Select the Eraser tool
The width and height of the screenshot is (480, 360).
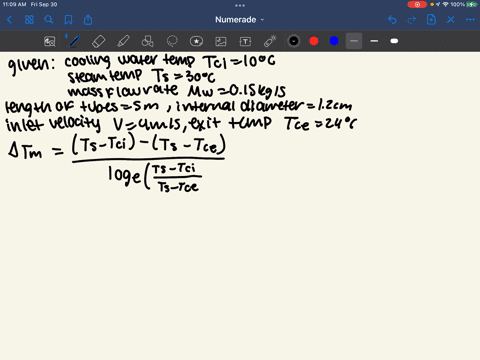coord(98,41)
